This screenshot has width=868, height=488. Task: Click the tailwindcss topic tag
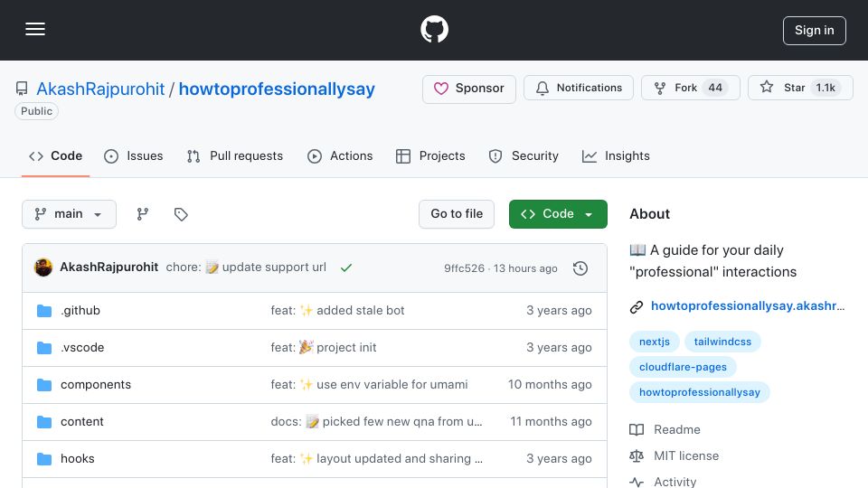(722, 342)
